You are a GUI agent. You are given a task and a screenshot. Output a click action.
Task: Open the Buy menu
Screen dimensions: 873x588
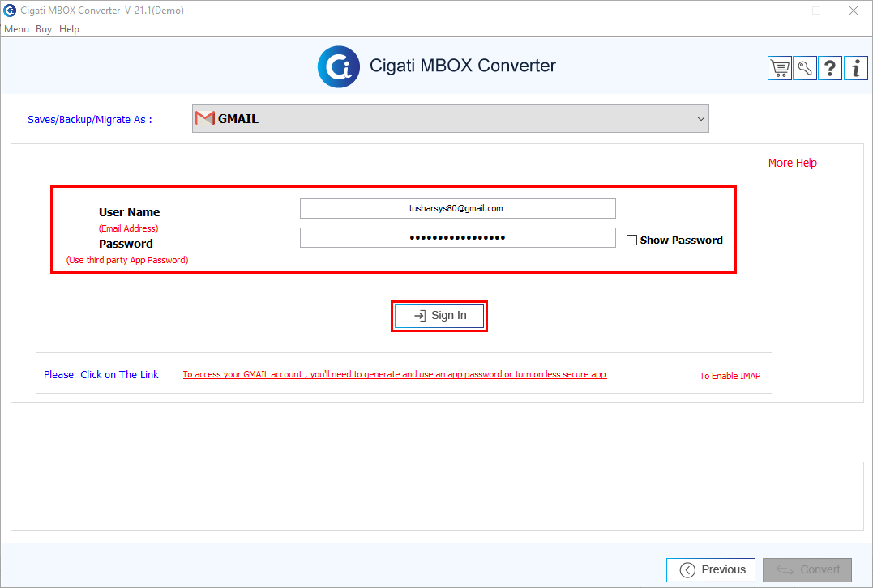[x=44, y=29]
